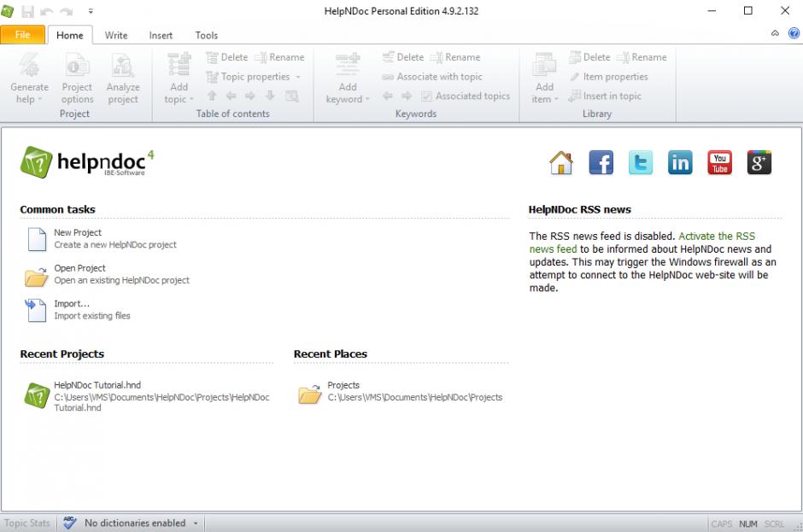Click Activate the RSS news feed link

(642, 243)
